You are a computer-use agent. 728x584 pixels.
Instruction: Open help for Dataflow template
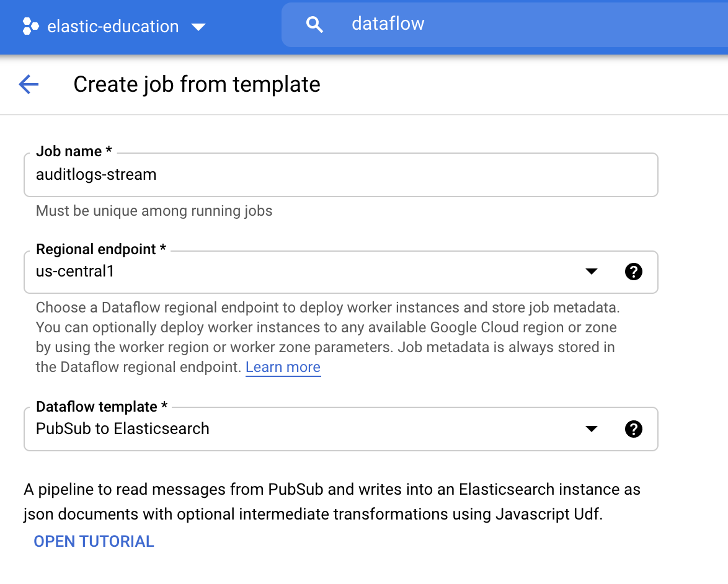coord(634,429)
